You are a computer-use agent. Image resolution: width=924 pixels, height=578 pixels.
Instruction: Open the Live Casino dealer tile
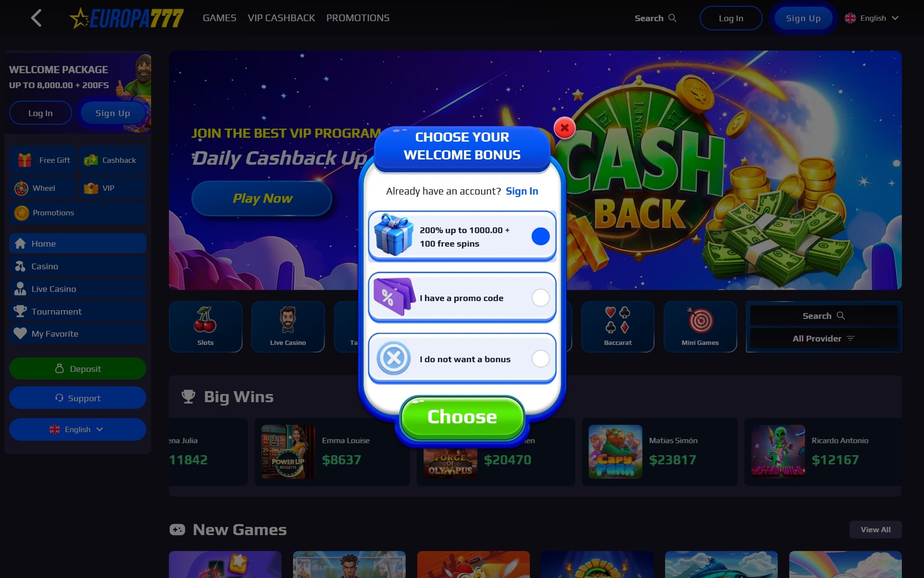click(288, 327)
